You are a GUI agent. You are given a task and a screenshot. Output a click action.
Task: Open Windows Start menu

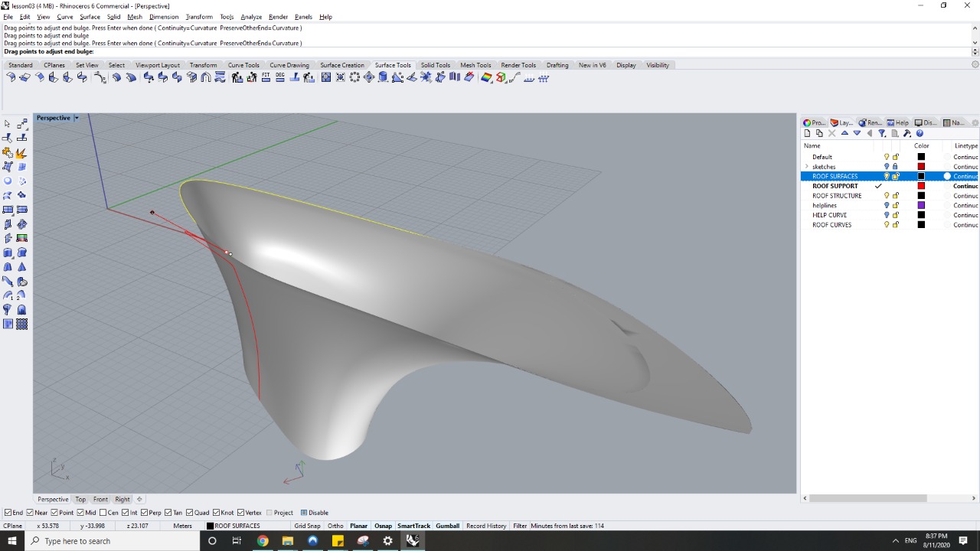point(12,541)
